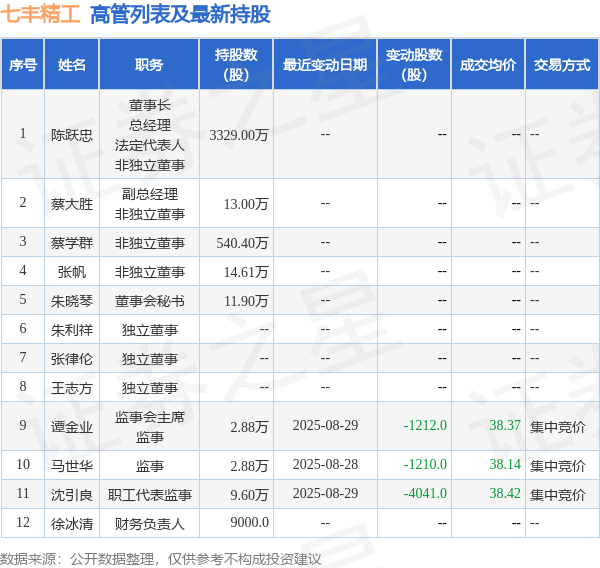Click the 副总经理 position text
The image size is (600, 568).
coord(150,194)
